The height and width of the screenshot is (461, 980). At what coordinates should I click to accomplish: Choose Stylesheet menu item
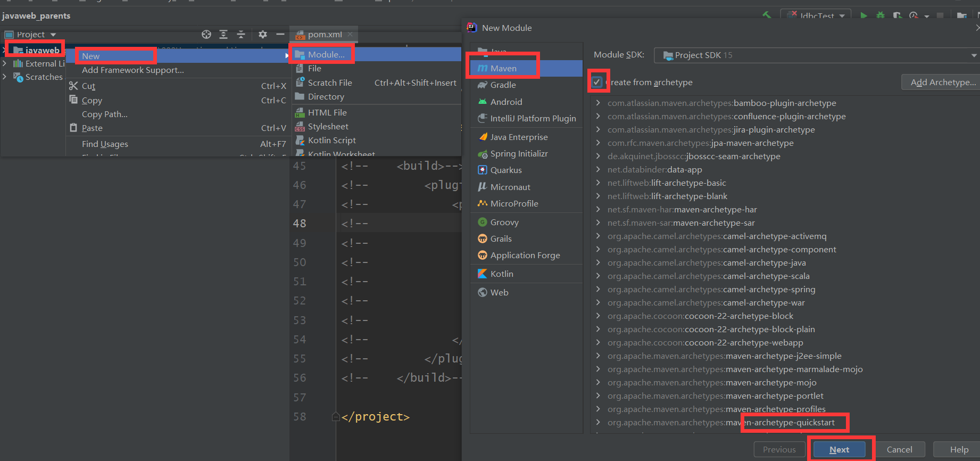coord(376,126)
